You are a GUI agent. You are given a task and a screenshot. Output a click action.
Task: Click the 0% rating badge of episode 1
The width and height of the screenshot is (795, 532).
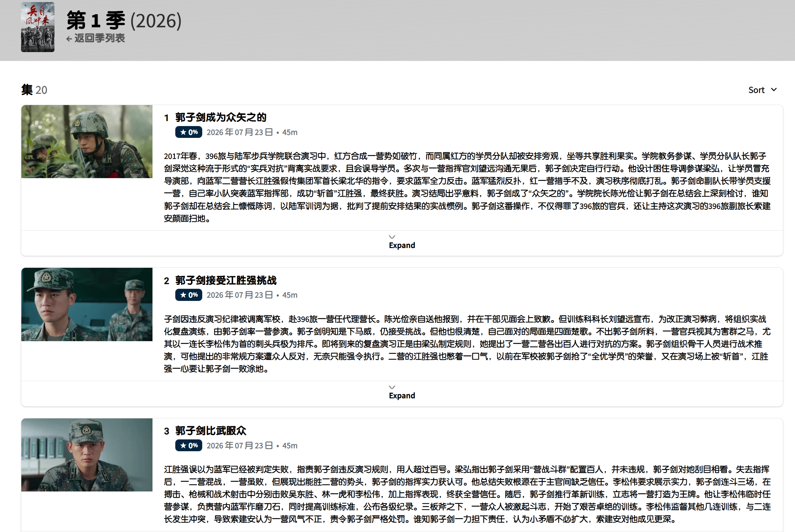click(189, 132)
